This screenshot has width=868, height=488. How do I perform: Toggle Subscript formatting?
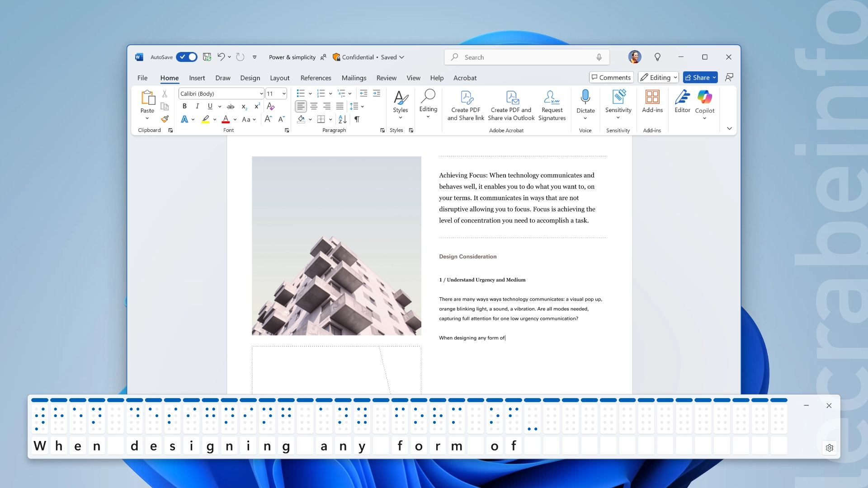tap(244, 107)
